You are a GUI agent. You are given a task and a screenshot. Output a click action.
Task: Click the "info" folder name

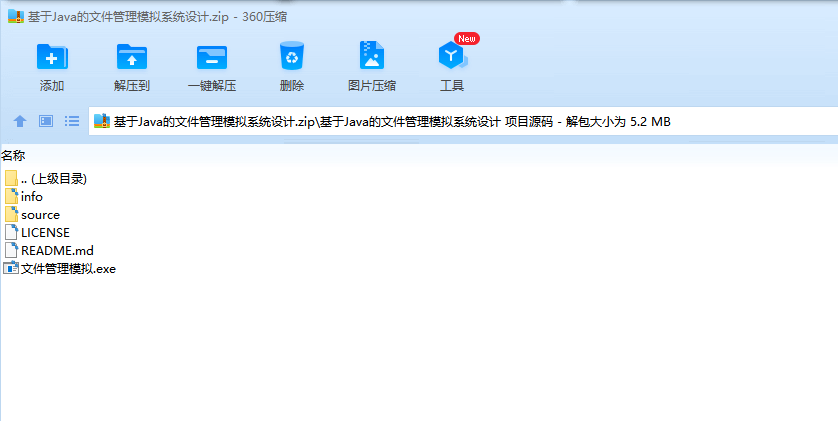[32, 197]
